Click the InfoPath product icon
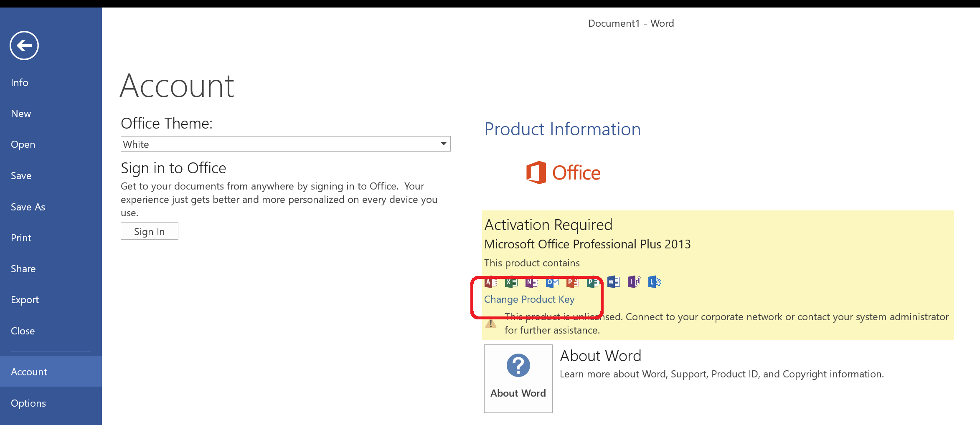 (634, 283)
